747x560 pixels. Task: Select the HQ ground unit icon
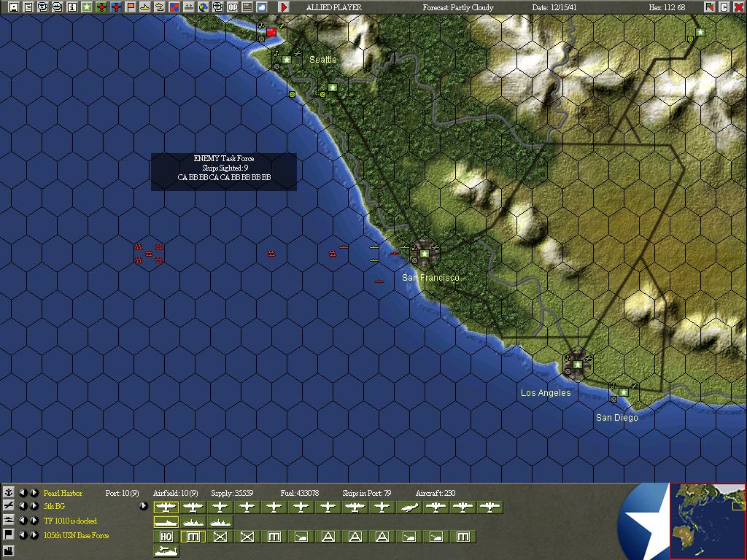coord(166,537)
